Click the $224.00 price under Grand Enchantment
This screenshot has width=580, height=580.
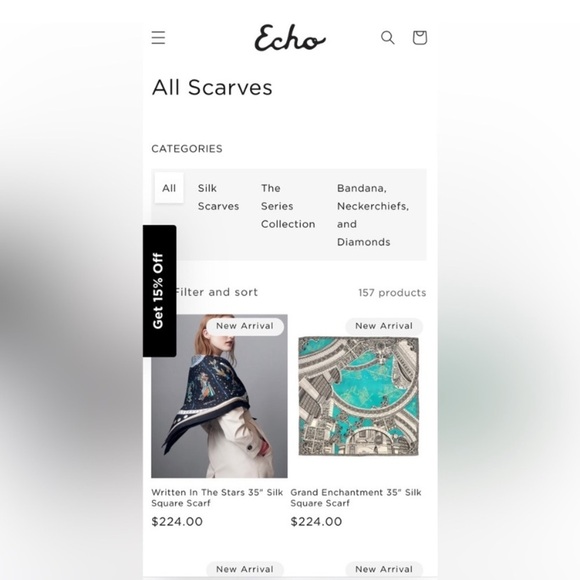316,522
